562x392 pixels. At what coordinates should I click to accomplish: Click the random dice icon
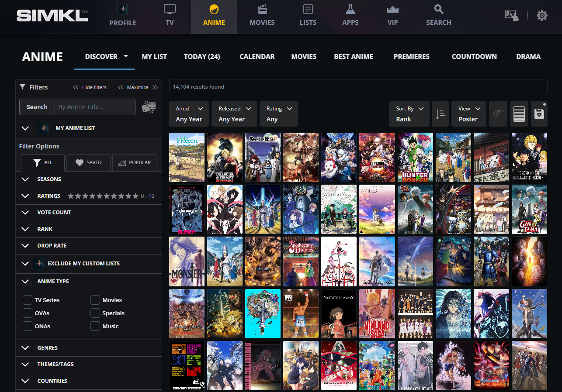149,107
